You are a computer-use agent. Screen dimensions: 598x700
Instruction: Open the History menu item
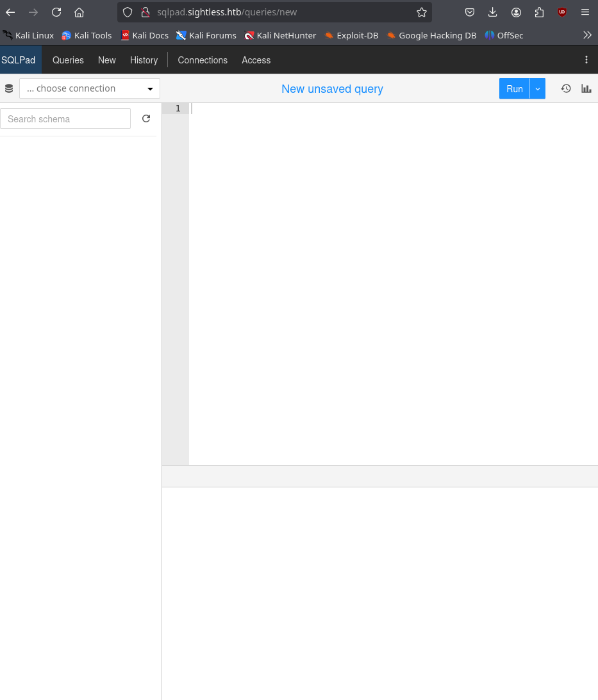tap(144, 60)
